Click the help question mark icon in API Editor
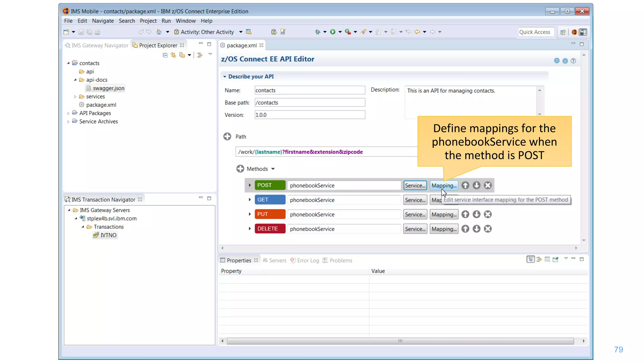Screen dimensions: 644x362 coord(573,61)
